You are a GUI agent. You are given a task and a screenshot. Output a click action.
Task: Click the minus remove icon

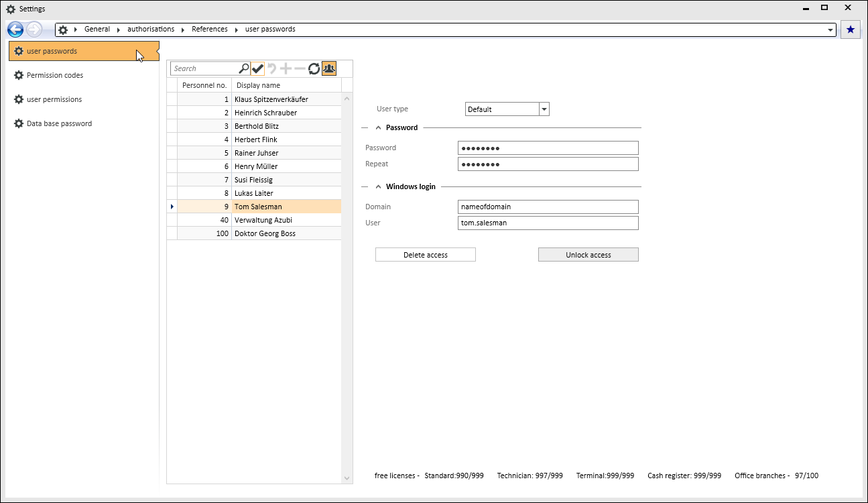(300, 68)
